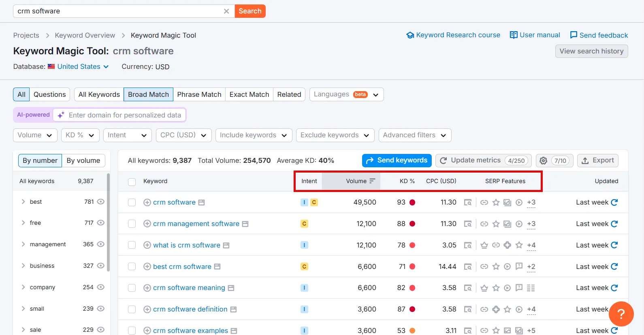The height and width of the screenshot is (335, 644).
Task: Refresh metrics for crm management software row
Action: [x=614, y=224]
